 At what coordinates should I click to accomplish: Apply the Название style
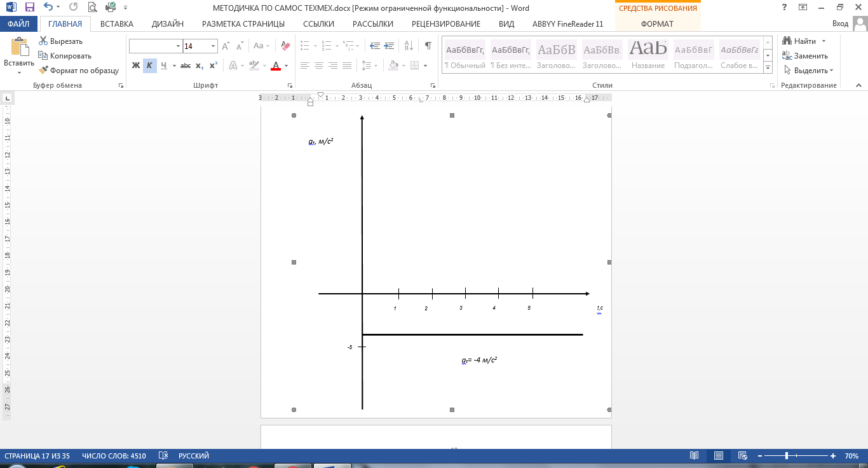click(x=648, y=56)
